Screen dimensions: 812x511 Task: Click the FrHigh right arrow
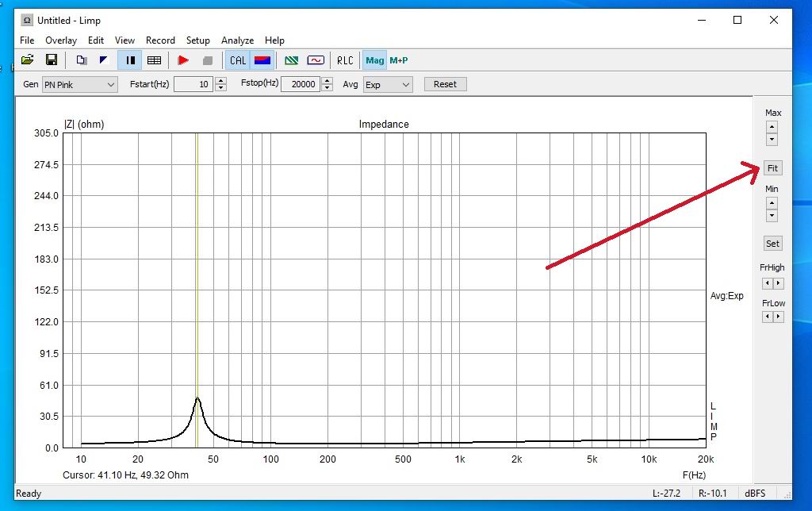(779, 283)
